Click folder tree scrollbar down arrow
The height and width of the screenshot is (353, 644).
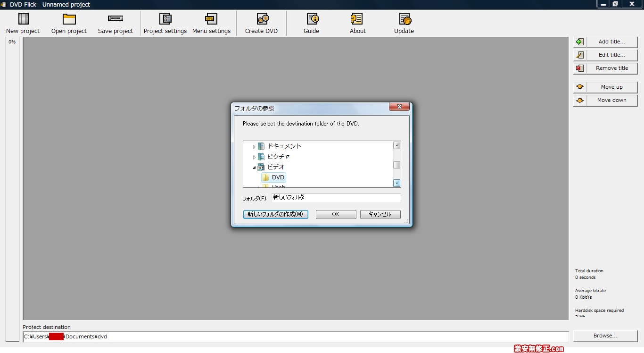tap(397, 183)
